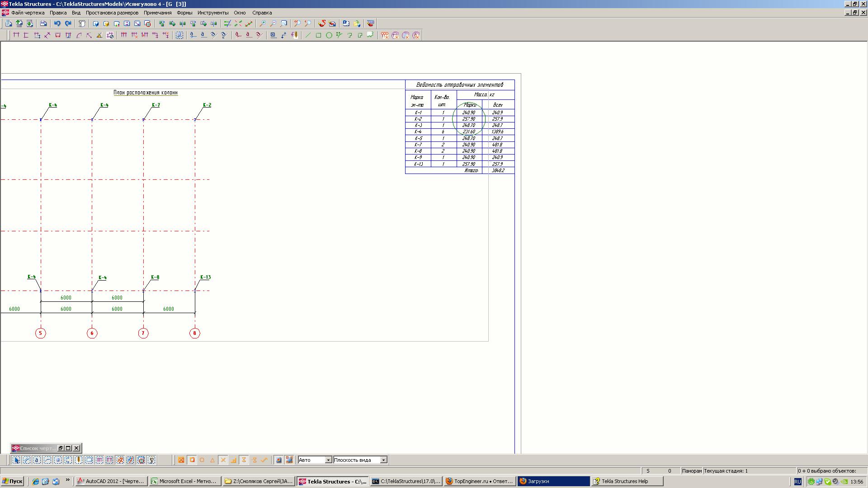The width and height of the screenshot is (868, 488).
Task: Select the draw circle tool
Action: click(329, 35)
